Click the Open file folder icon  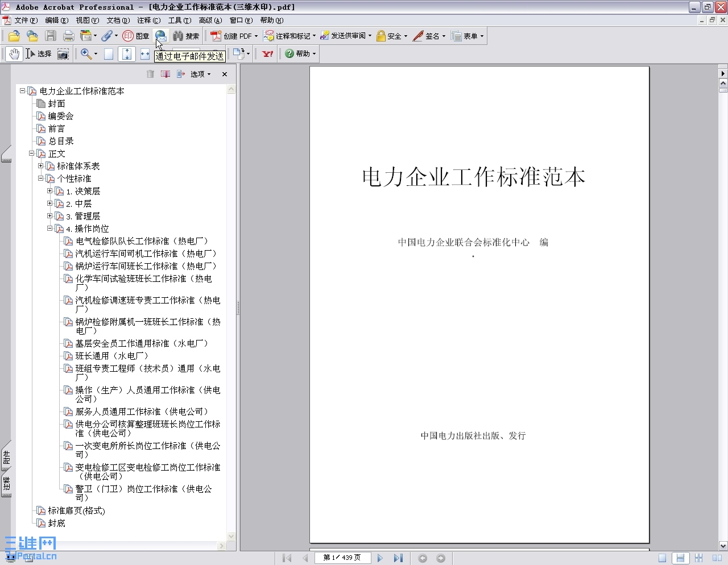(14, 36)
